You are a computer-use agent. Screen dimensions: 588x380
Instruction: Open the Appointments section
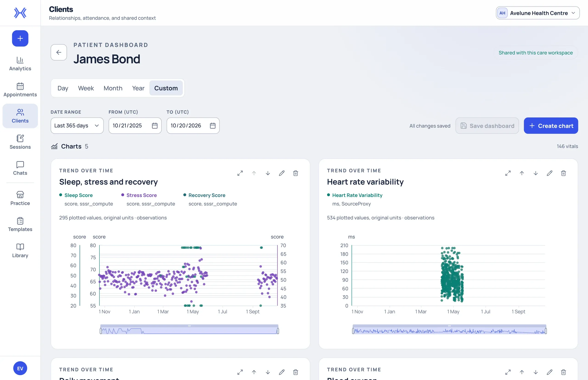(20, 90)
